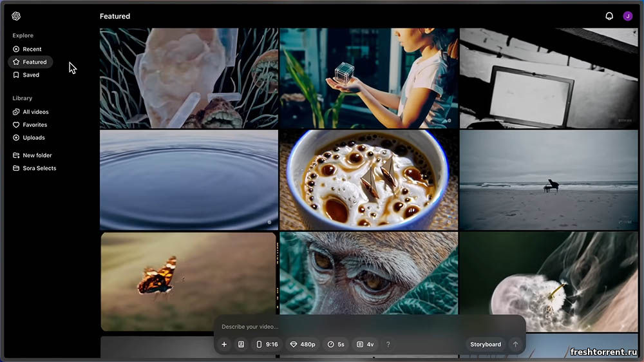Click the help question mark icon
Viewport: 644px width, 362px height.
(388, 345)
